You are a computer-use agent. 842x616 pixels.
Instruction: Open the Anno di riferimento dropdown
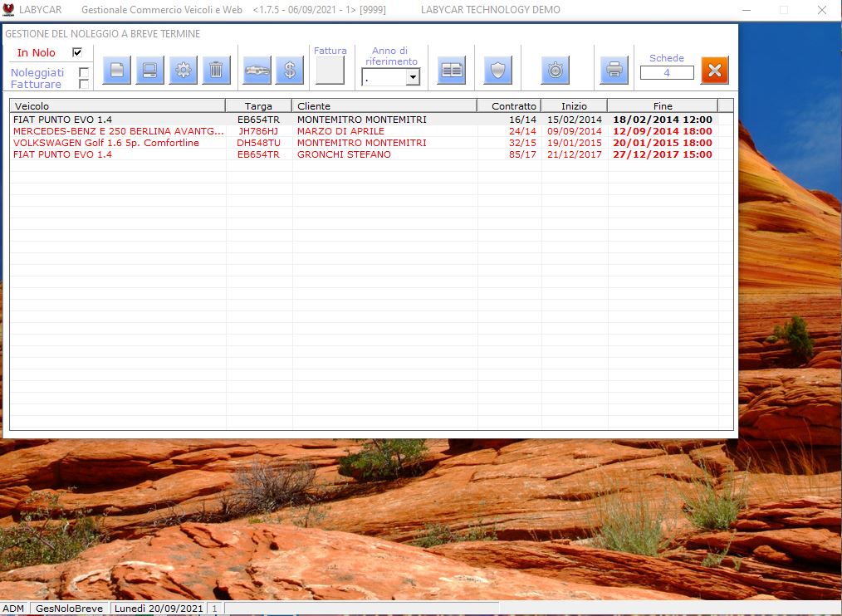[x=413, y=77]
